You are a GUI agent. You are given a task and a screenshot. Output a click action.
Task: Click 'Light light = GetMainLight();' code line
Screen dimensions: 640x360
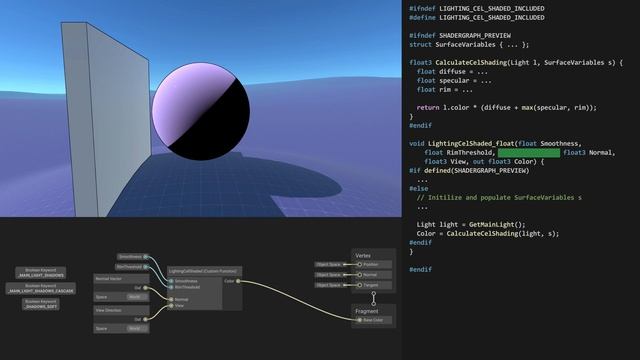[x=471, y=224]
